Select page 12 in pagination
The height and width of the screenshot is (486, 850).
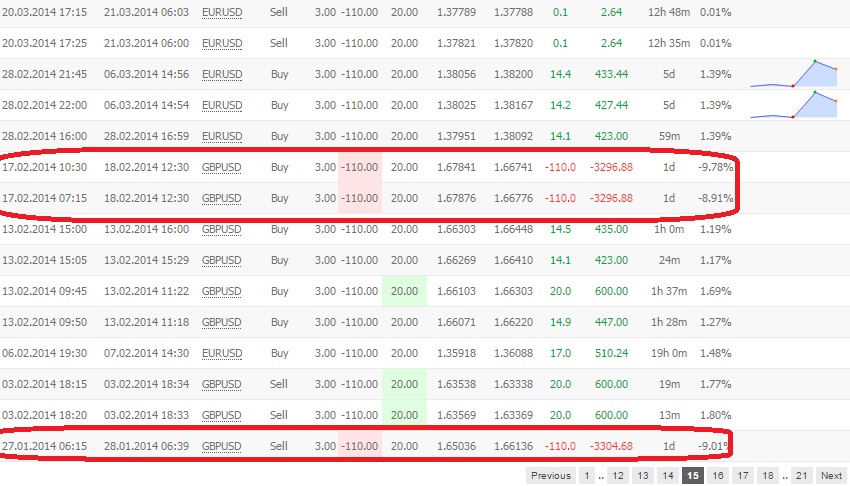coord(618,475)
